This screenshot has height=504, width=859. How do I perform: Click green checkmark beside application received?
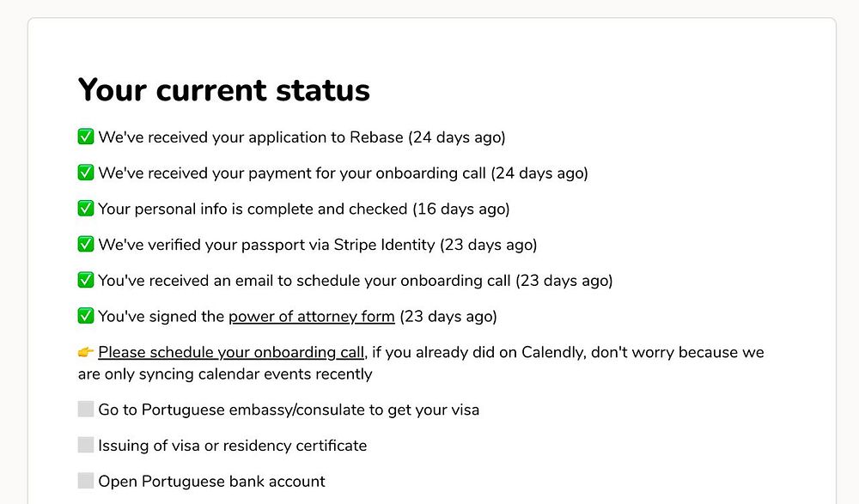coord(86,137)
